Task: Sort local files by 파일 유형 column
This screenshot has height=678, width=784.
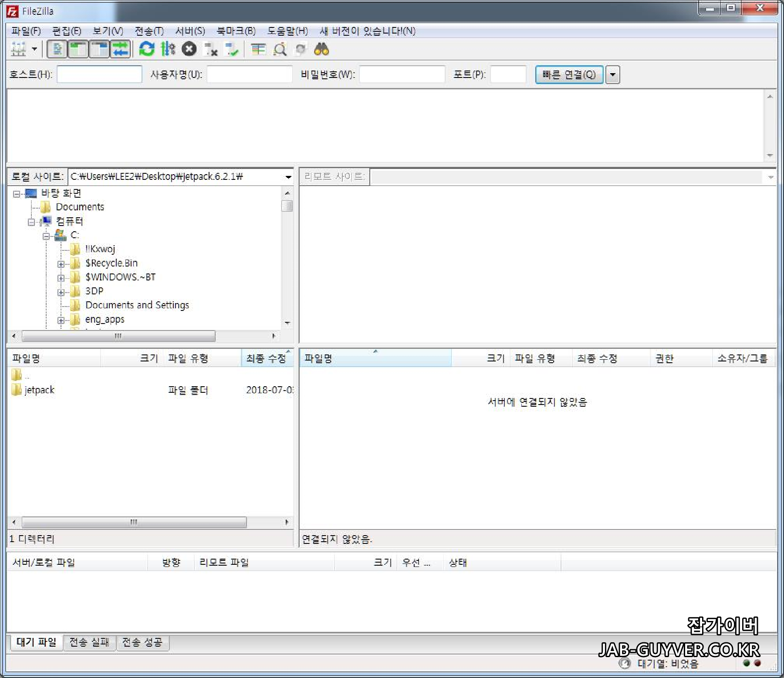Action: pyautogui.click(x=202, y=358)
